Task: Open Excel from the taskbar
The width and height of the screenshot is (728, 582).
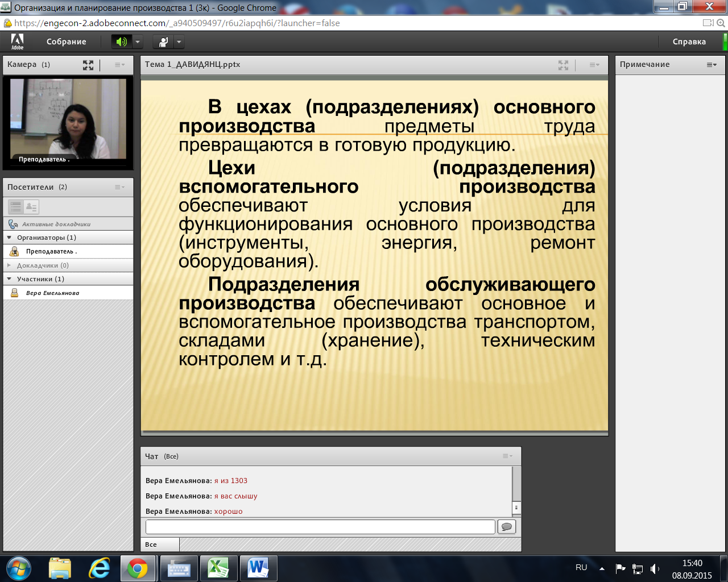Action: [x=218, y=568]
